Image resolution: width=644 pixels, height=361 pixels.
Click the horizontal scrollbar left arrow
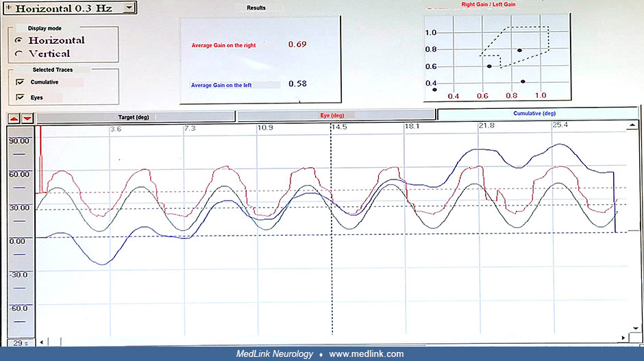coord(42,342)
